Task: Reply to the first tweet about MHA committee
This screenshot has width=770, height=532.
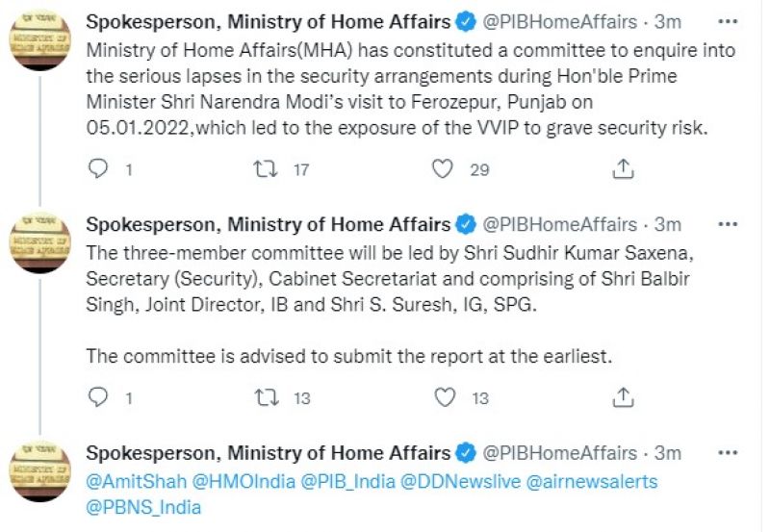Action: click(98, 169)
